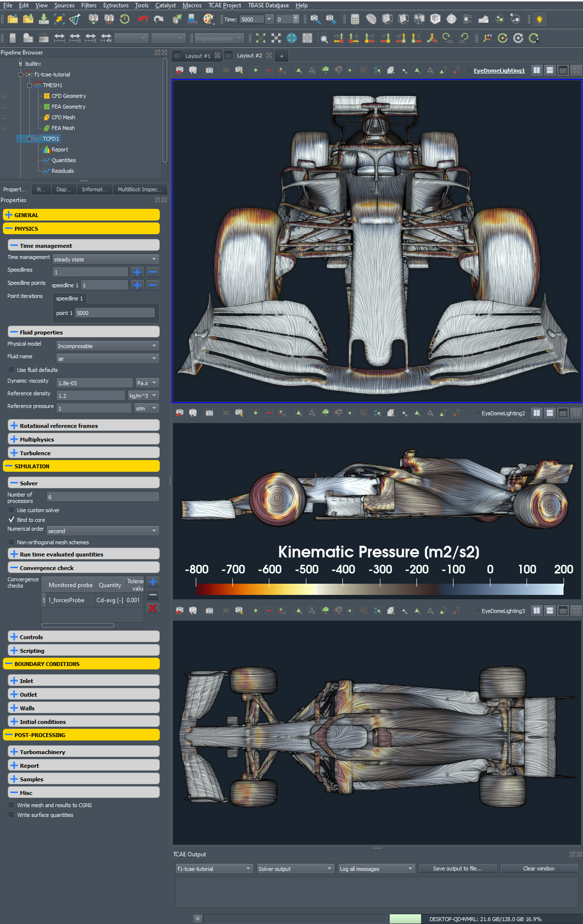This screenshot has width=583, height=924.
Task: Expand the Turbulence section
Action: 35,453
